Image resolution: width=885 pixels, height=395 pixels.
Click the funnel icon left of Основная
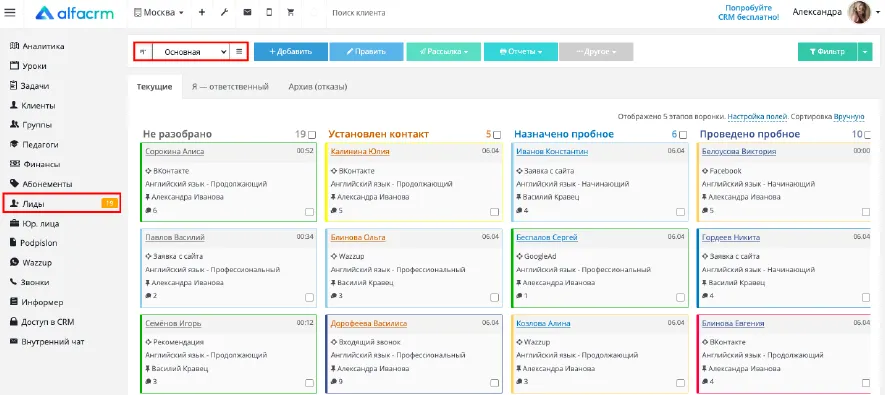[143, 51]
